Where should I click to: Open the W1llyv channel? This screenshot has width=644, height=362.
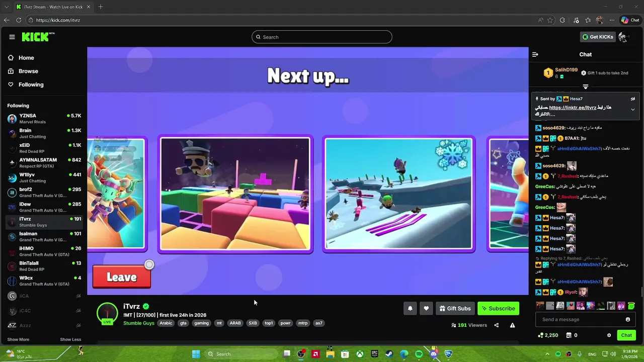pos(44,177)
